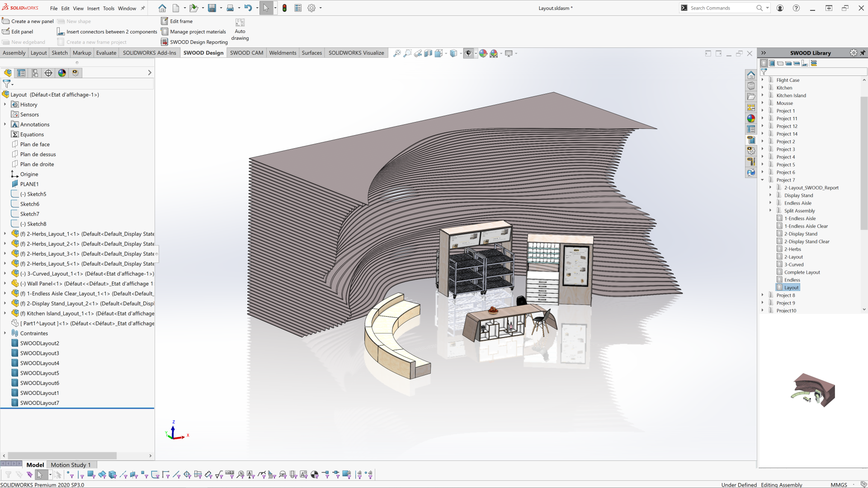Click the filter funnel icon above design tree
Viewport: 868px width, 488px height.
click(6, 84)
